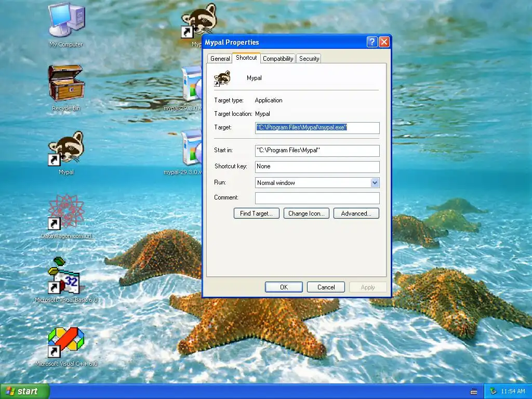532x399 pixels.
Task: Open the Compatibility tab
Action: [x=278, y=58]
